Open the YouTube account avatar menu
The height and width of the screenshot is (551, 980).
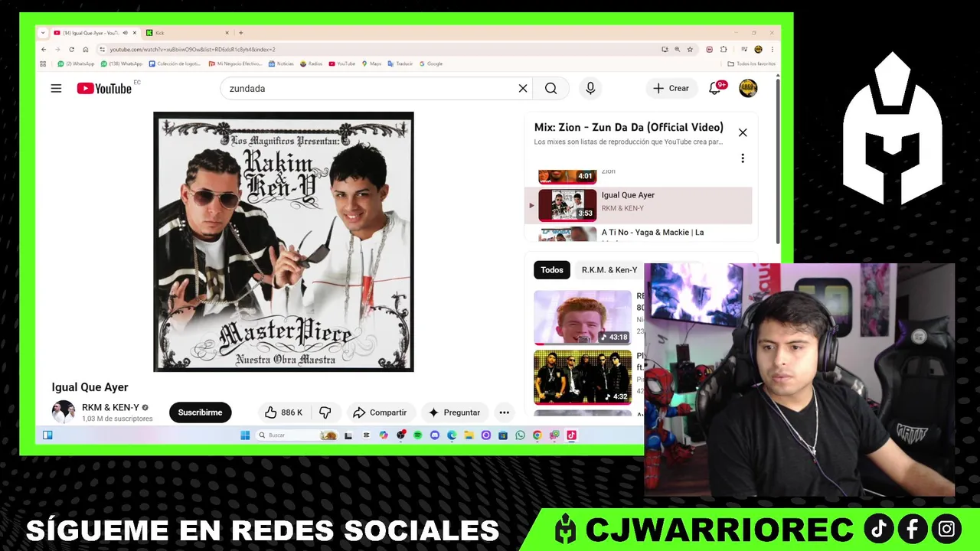pyautogui.click(x=748, y=89)
